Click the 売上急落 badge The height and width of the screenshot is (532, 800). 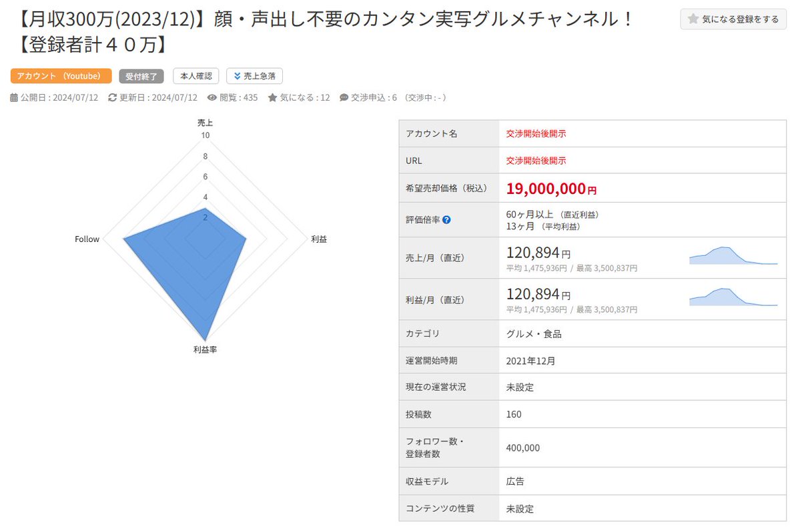click(x=254, y=76)
